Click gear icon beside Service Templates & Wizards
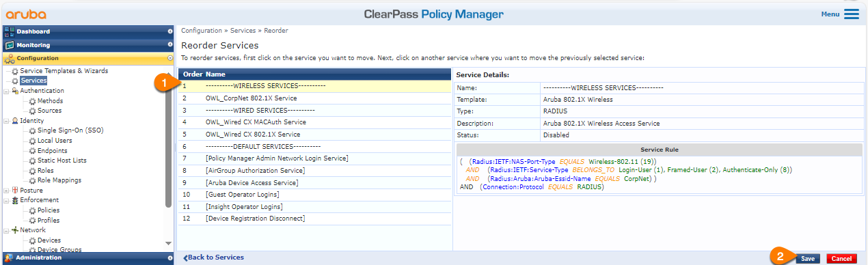 click(15, 71)
